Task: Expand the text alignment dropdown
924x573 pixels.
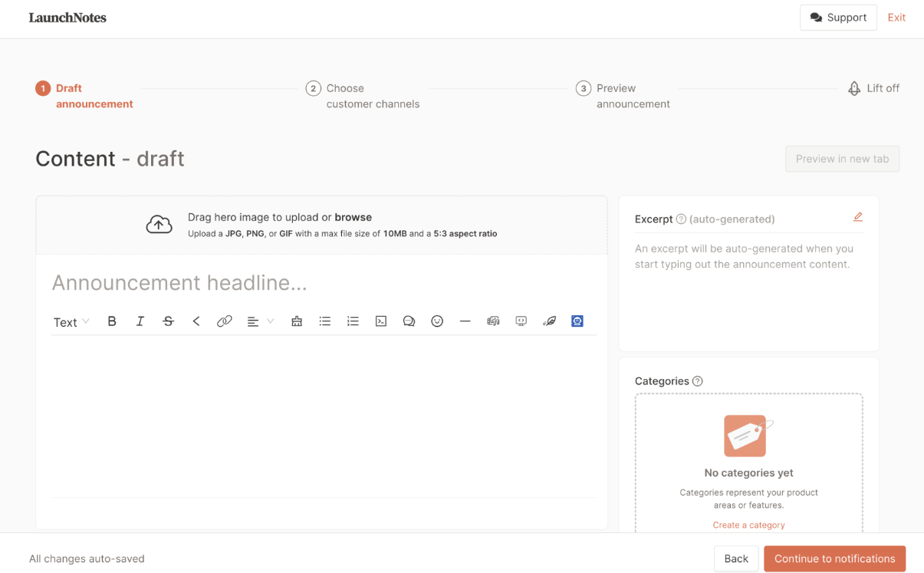Action: click(261, 321)
